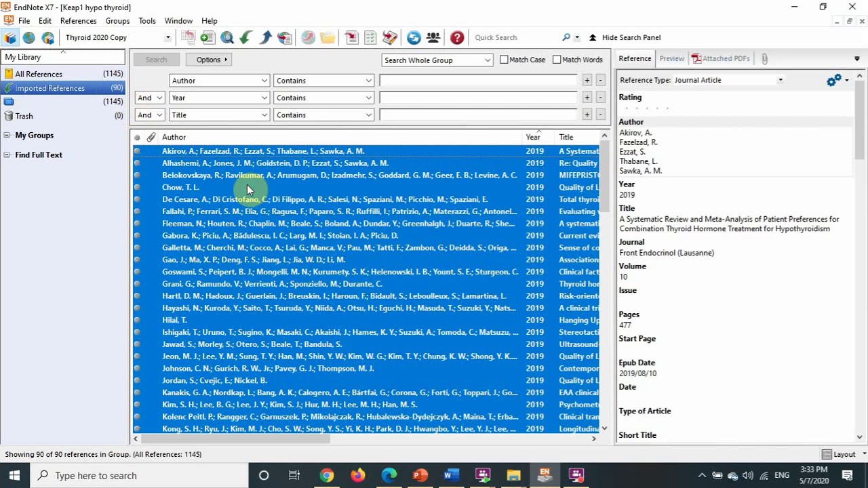This screenshot has width=868, height=488.
Task: Click Insert Citation toolbar icon
Action: click(351, 38)
